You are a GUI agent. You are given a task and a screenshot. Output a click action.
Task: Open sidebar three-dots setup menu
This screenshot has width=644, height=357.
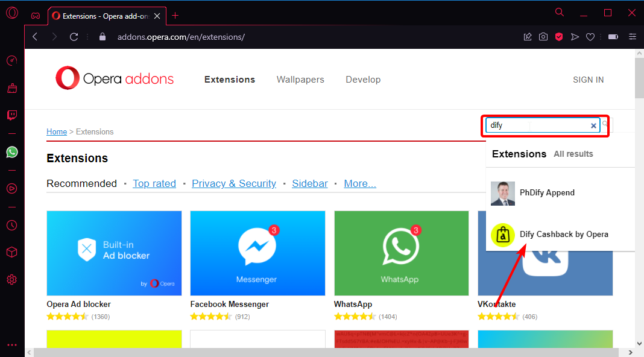click(x=12, y=345)
